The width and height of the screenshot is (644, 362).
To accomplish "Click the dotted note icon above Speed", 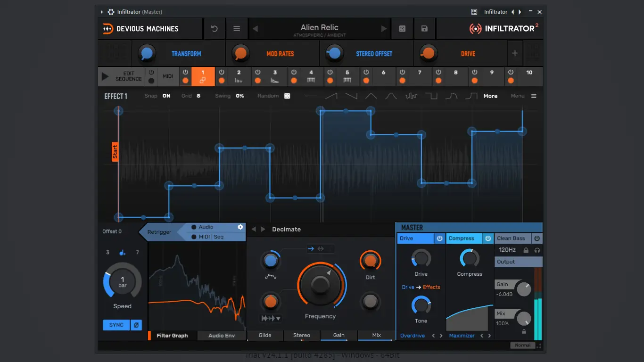I will click(122, 252).
